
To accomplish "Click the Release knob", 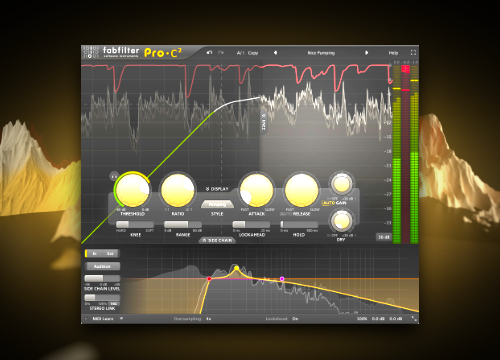I will click(302, 190).
